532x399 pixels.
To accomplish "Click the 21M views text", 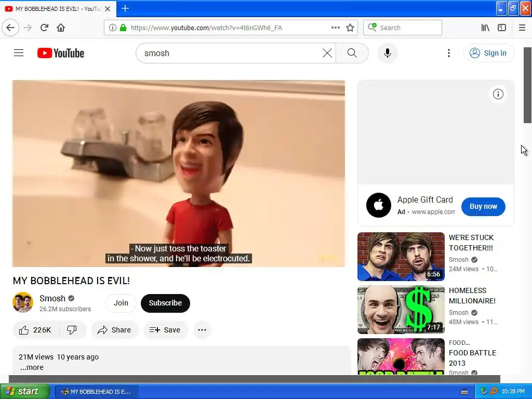I will click(x=36, y=357).
